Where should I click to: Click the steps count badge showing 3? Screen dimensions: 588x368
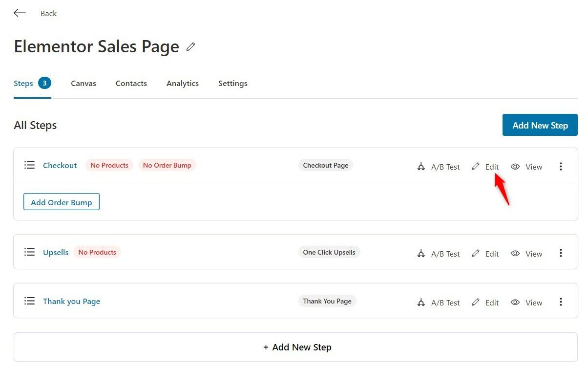click(x=44, y=83)
